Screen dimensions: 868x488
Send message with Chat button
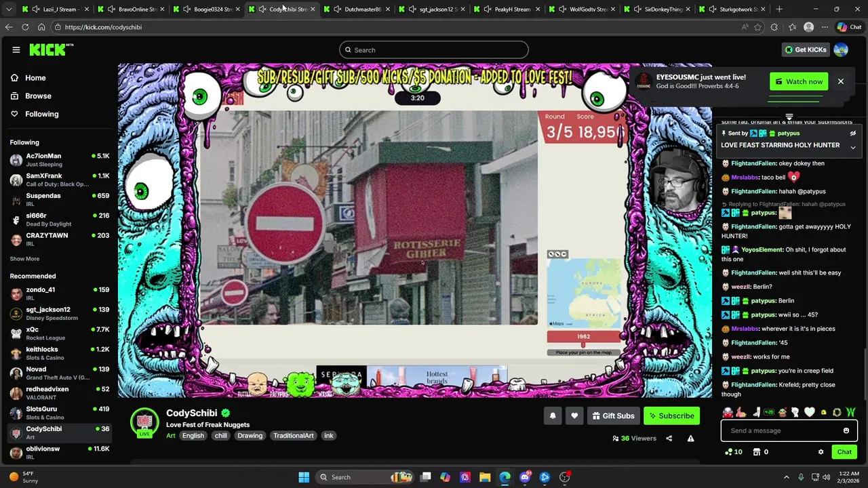[844, 452]
